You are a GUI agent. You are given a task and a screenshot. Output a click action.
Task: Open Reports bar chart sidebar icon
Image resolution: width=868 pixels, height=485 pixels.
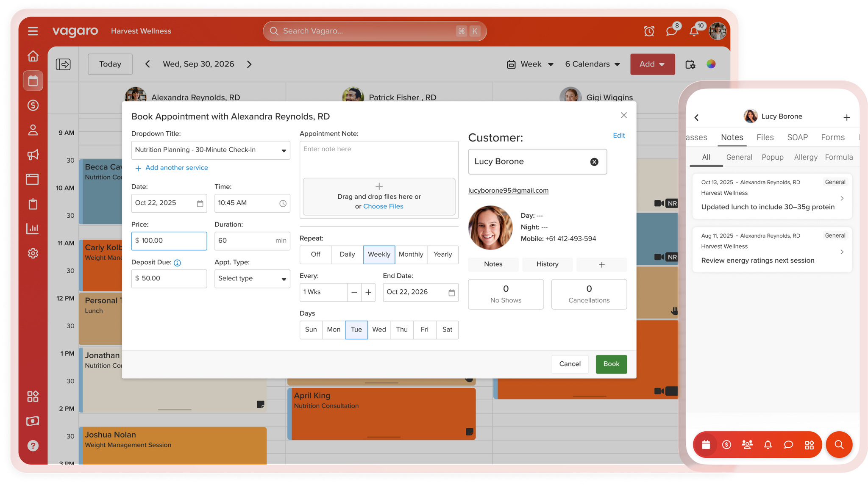pos(33,229)
